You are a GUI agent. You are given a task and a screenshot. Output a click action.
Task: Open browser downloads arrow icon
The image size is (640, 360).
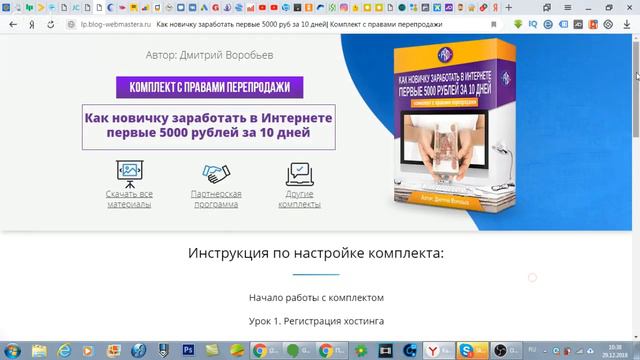pyautogui.click(x=627, y=24)
